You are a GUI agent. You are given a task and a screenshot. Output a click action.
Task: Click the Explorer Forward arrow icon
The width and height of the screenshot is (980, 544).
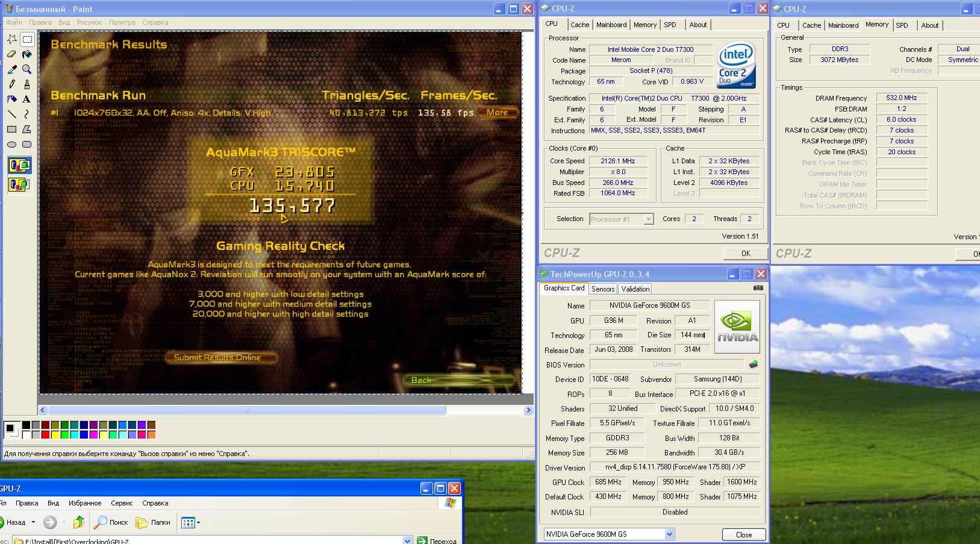pos(50,522)
